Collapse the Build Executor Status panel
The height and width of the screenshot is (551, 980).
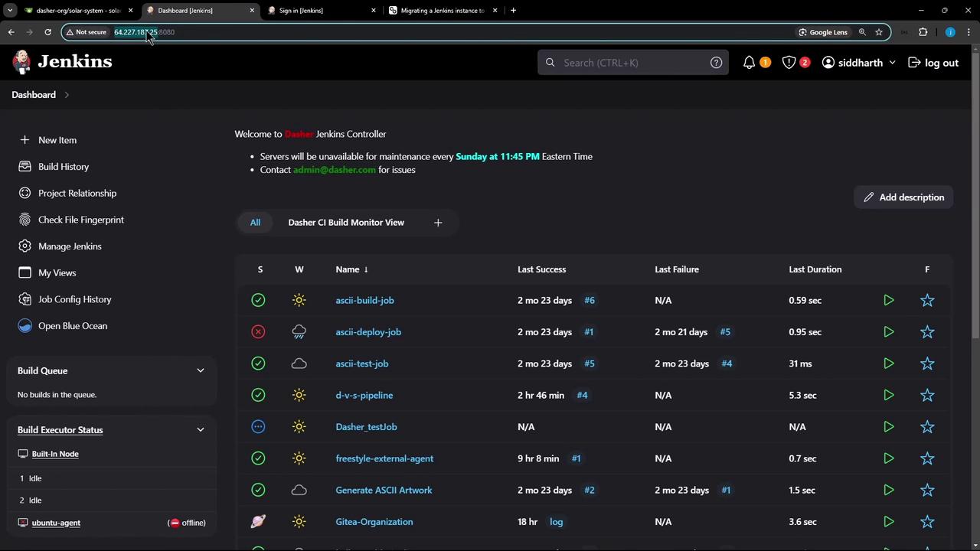201,430
